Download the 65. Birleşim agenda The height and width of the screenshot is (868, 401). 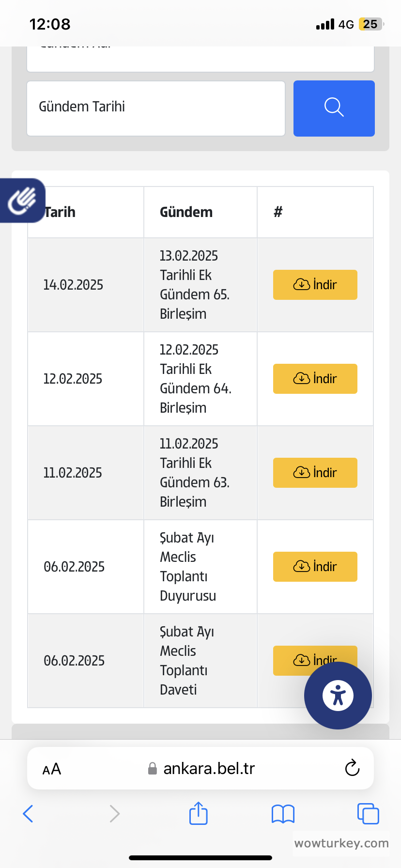click(x=315, y=285)
